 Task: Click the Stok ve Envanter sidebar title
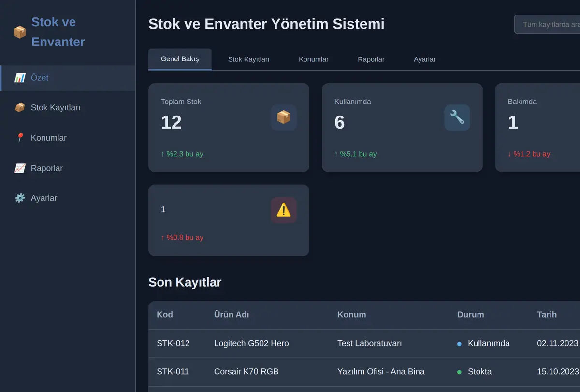(x=58, y=32)
